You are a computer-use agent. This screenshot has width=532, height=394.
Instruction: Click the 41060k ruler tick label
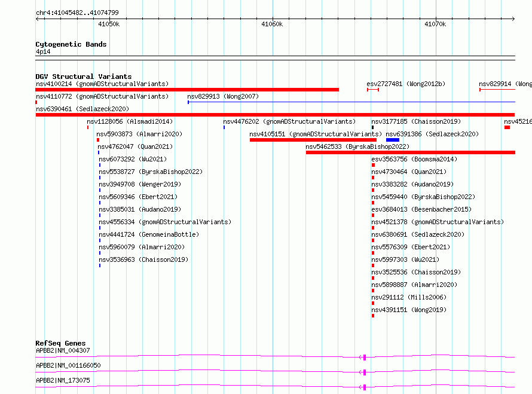coord(272,24)
